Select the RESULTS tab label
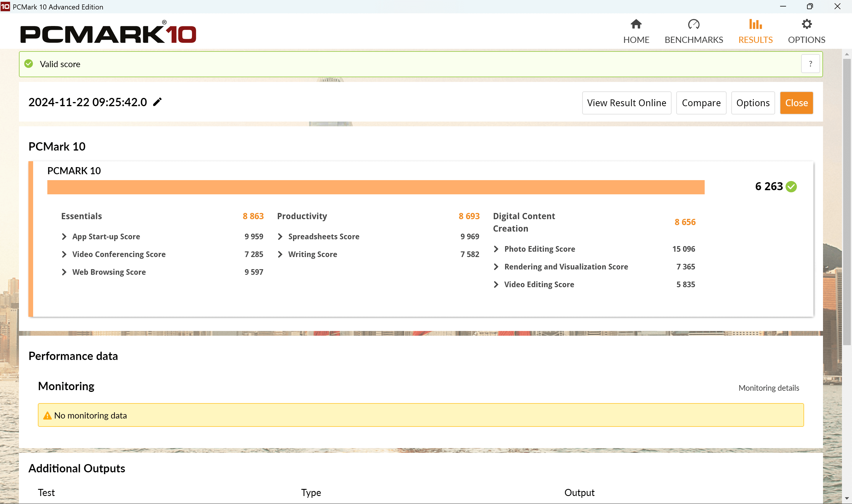852x504 pixels. coord(755,40)
